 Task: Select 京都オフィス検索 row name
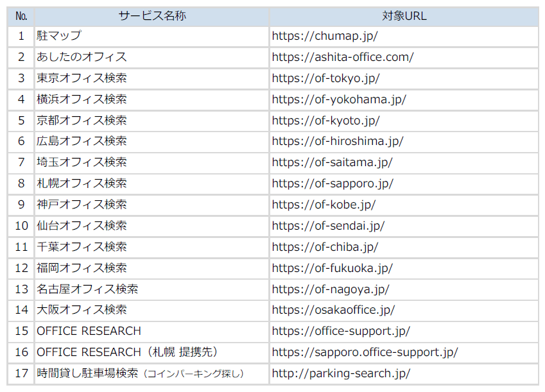82,120
